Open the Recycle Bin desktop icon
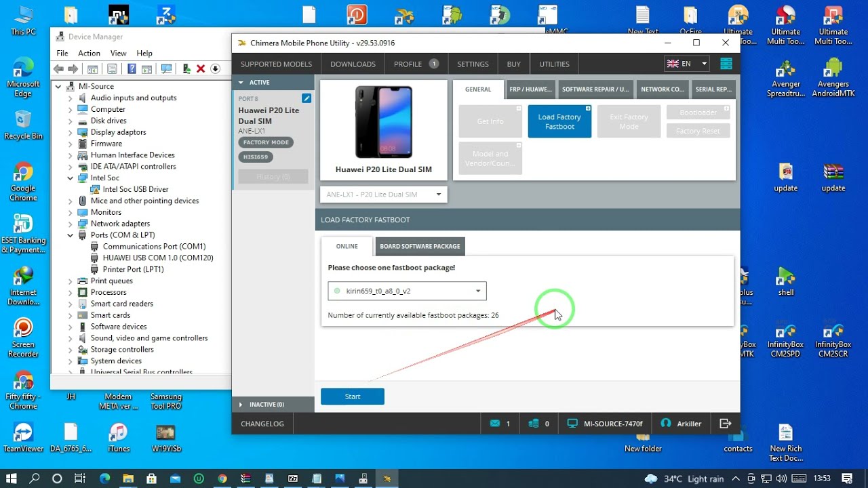Screen dimensions: 868x488 click(23, 125)
